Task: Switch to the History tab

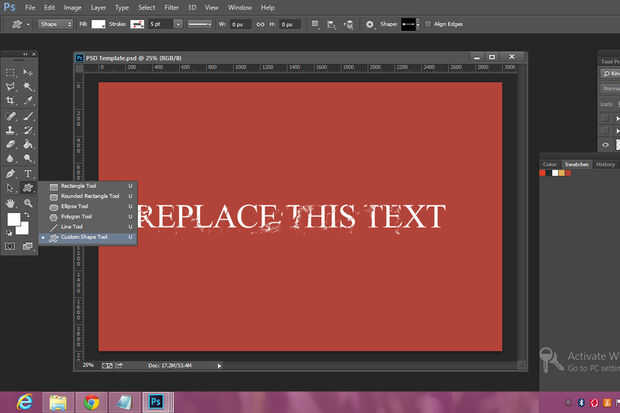Action: pos(605,164)
